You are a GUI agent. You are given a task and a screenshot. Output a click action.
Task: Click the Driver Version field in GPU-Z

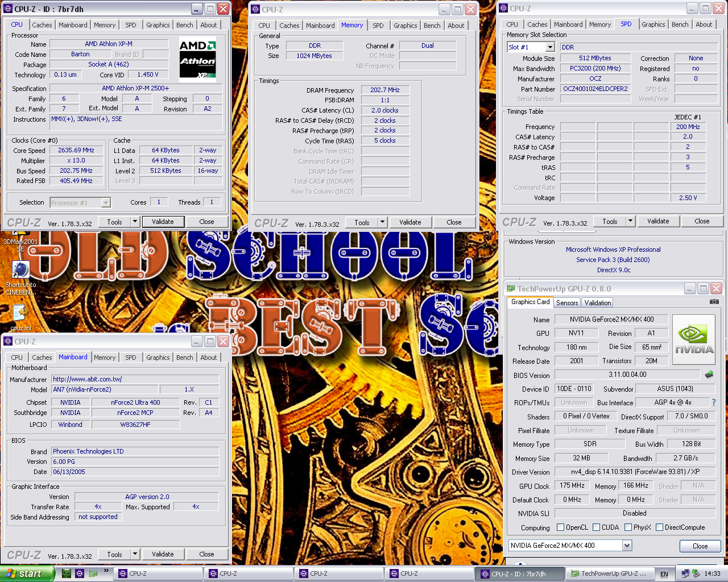point(635,472)
